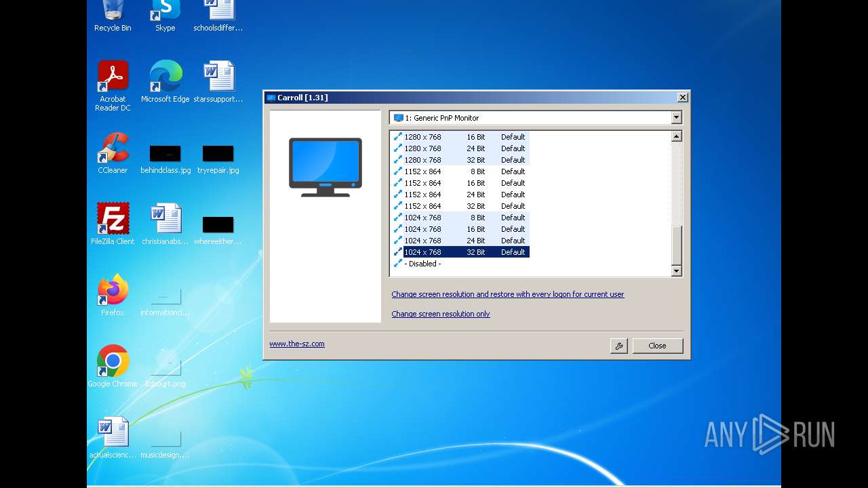The image size is (868, 488).
Task: Select the tryrepair.jpg file icon
Action: coord(218,159)
